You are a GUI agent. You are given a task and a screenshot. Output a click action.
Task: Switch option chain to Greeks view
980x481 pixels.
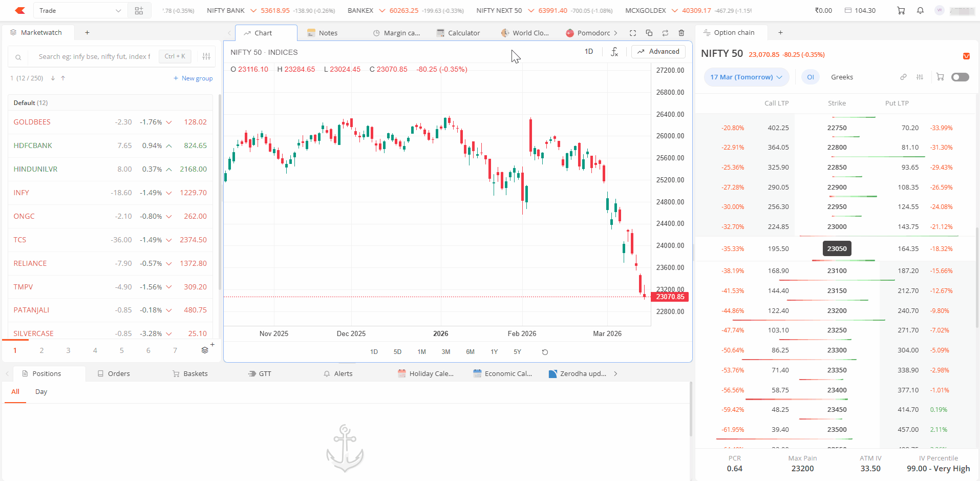[842, 77]
